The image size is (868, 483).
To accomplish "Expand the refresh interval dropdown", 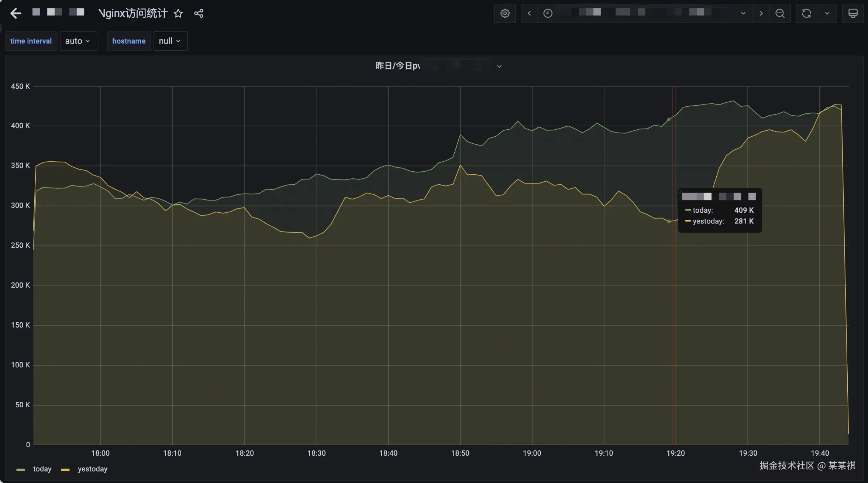I will tap(827, 13).
